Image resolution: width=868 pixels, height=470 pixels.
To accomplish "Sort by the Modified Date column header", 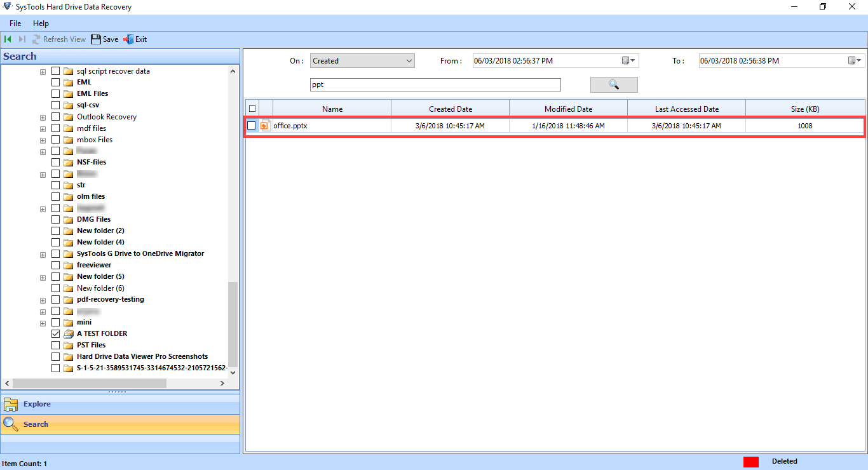I will (x=568, y=109).
